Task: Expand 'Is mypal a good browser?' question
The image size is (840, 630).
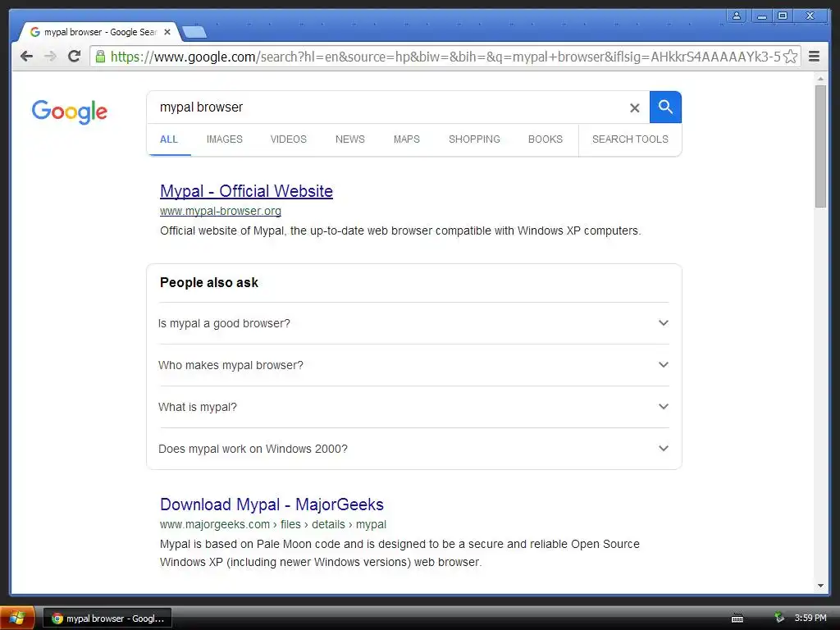Action: (x=413, y=323)
